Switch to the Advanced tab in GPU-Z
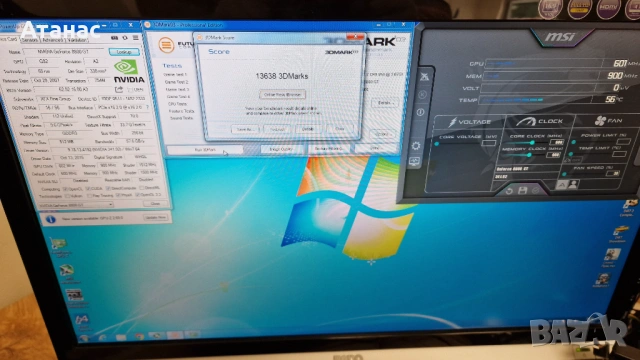640x360 pixels. pyautogui.click(x=53, y=40)
